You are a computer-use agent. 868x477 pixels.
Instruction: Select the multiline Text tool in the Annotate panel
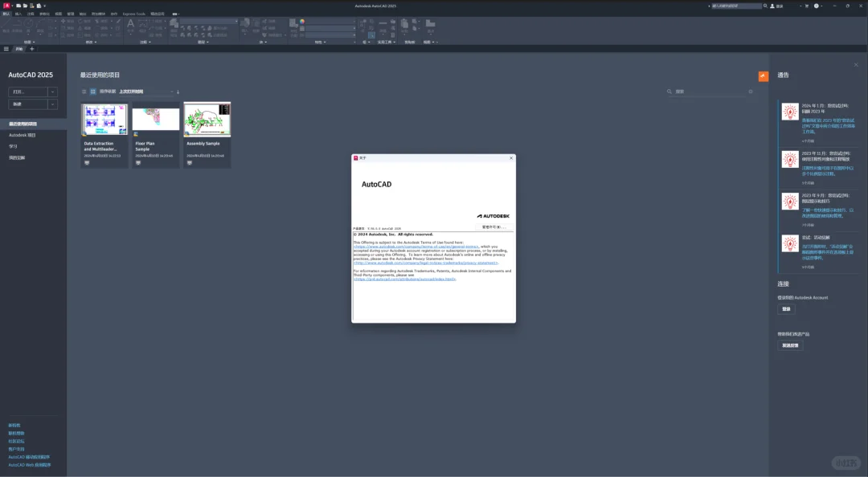130,23
